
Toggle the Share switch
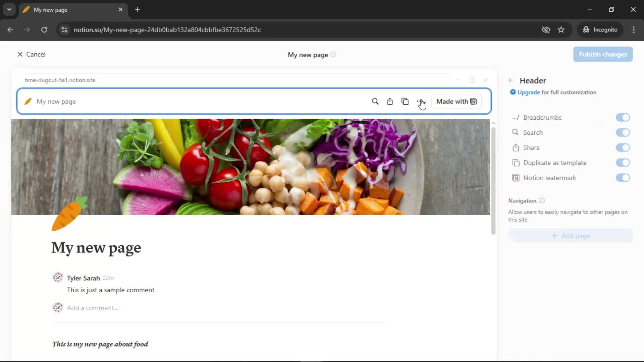[x=623, y=148]
